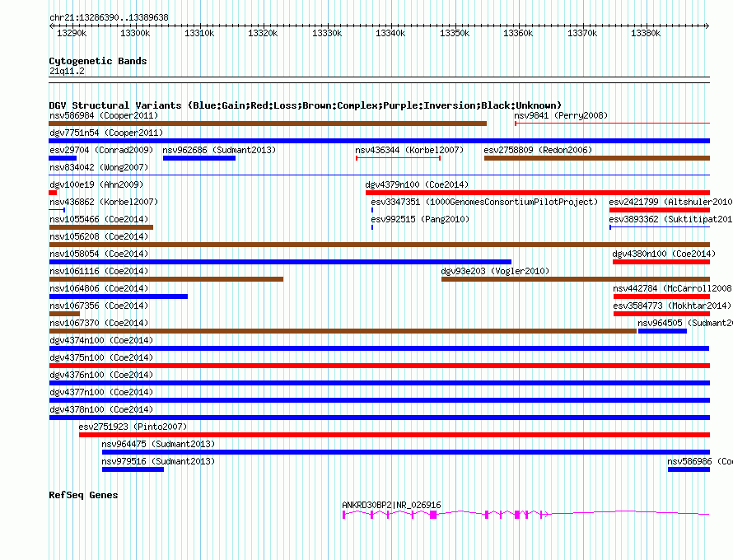The height and width of the screenshot is (560, 733).
Task: Open nsv979516 (Sudmant2013) label
Action: click(158, 461)
